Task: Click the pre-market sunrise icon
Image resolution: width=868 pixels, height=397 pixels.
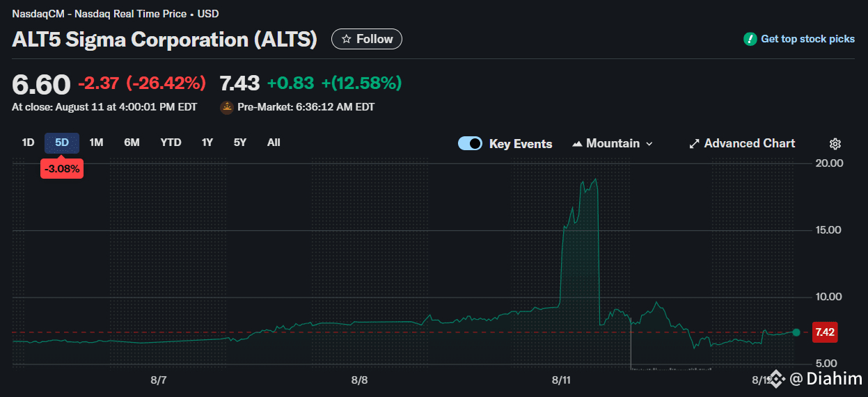Action: coord(227,107)
